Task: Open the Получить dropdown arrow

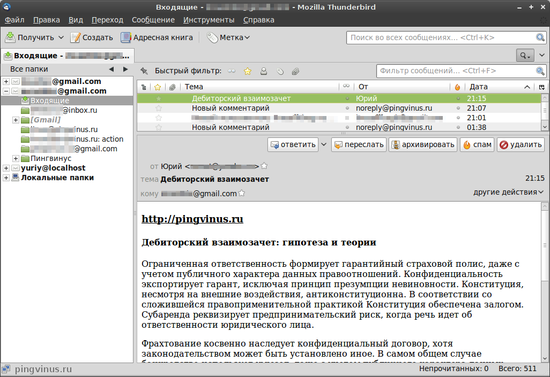Action: point(61,37)
